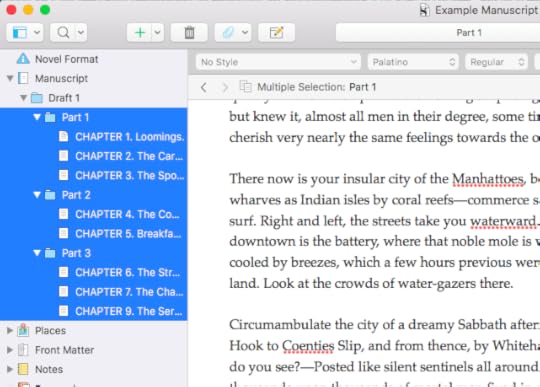Click the yellow Notes icon
This screenshot has height=387, width=540.
point(23,369)
